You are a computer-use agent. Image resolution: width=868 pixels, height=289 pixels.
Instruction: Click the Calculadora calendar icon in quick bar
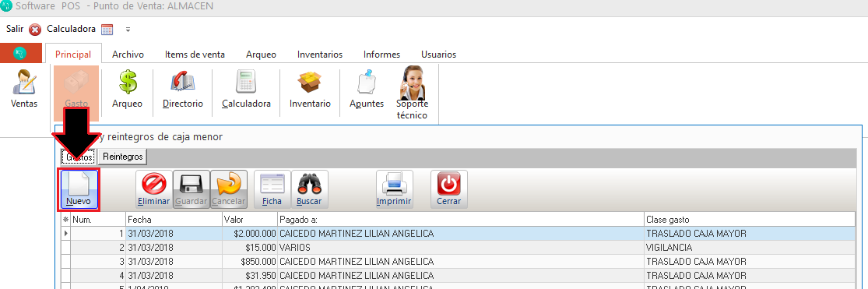coord(107,30)
